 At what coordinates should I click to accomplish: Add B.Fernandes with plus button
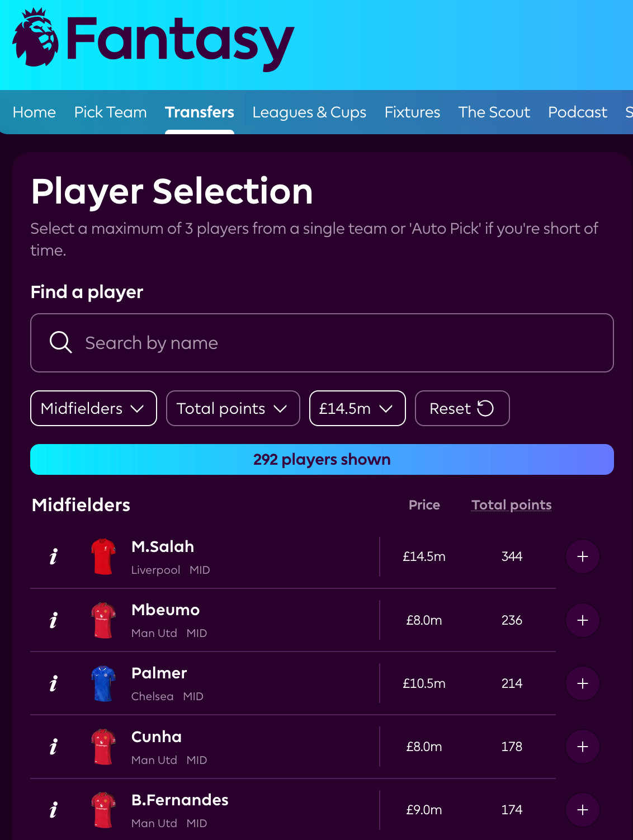point(583,810)
